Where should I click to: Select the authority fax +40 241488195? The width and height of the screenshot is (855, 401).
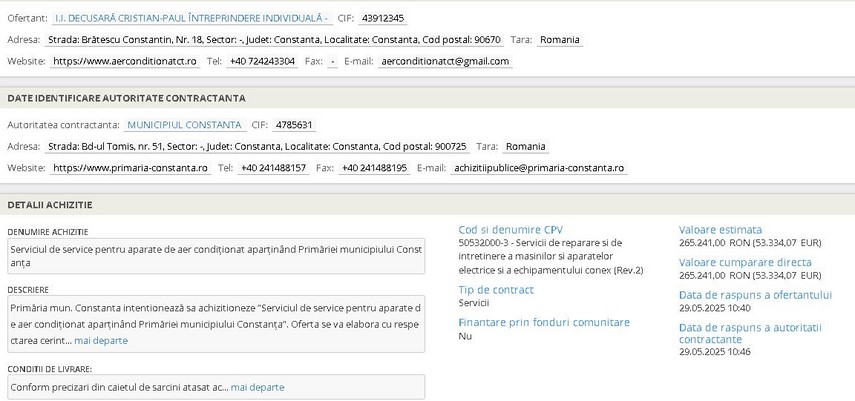click(374, 168)
